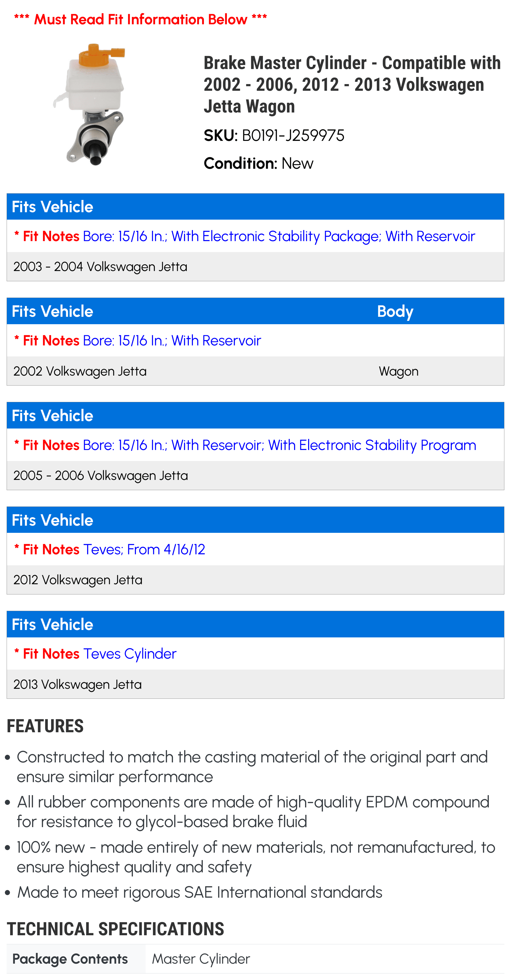Click the Wagon body cell

point(399,371)
